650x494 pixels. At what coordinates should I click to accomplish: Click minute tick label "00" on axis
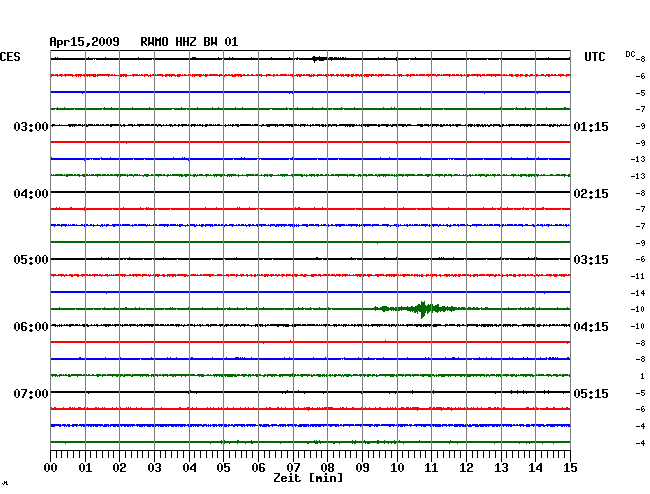click(x=51, y=468)
